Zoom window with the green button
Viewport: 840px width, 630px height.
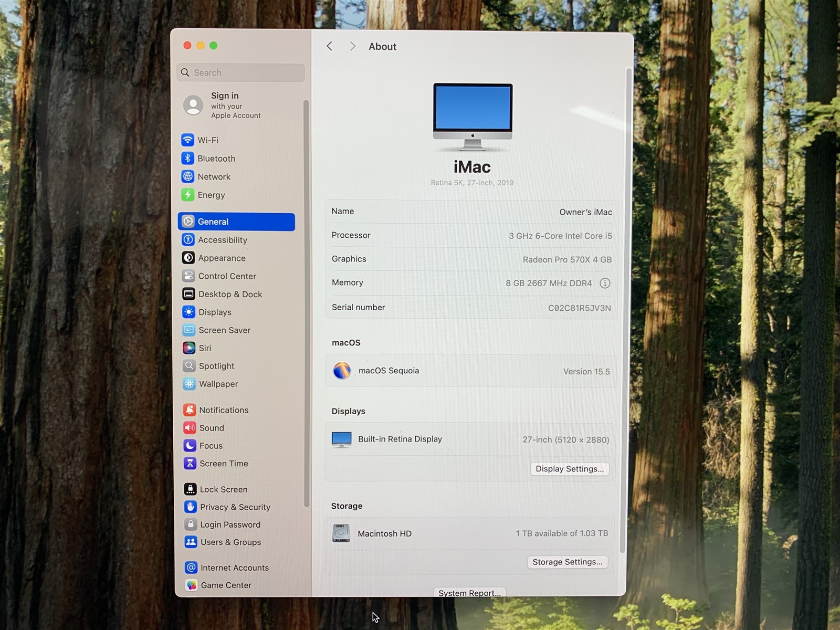[x=214, y=46]
